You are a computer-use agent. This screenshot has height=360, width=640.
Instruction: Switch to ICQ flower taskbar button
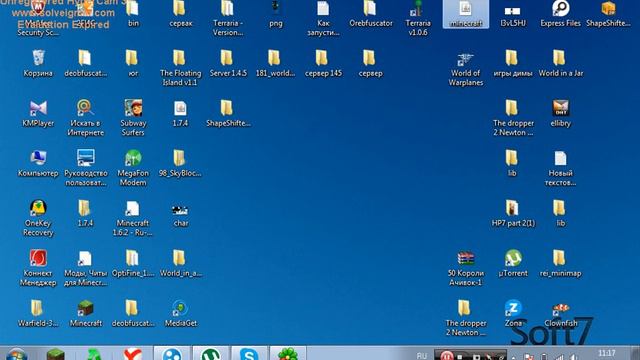pyautogui.click(x=288, y=353)
